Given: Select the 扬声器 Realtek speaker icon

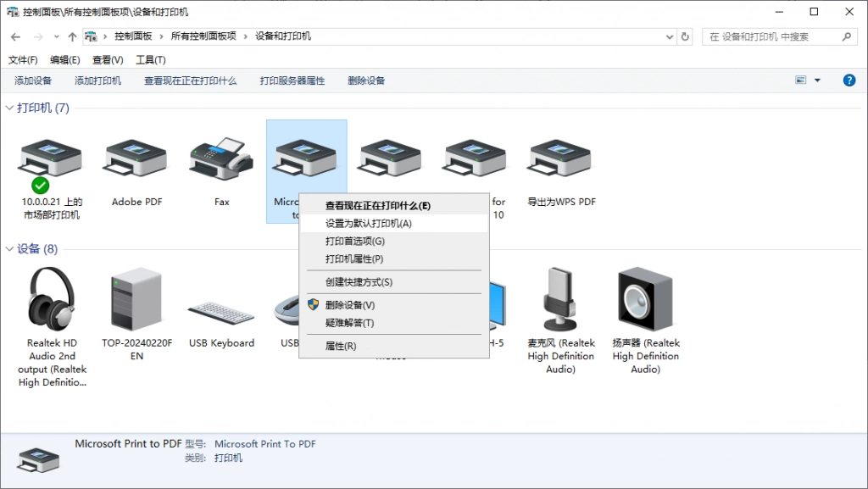Looking at the screenshot, I should [x=645, y=299].
